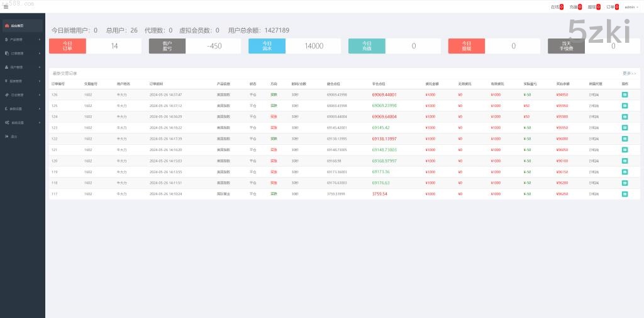This screenshot has height=318, width=644.
Task: Toggle the hamburger sidebar menu icon
Action: (6, 7)
